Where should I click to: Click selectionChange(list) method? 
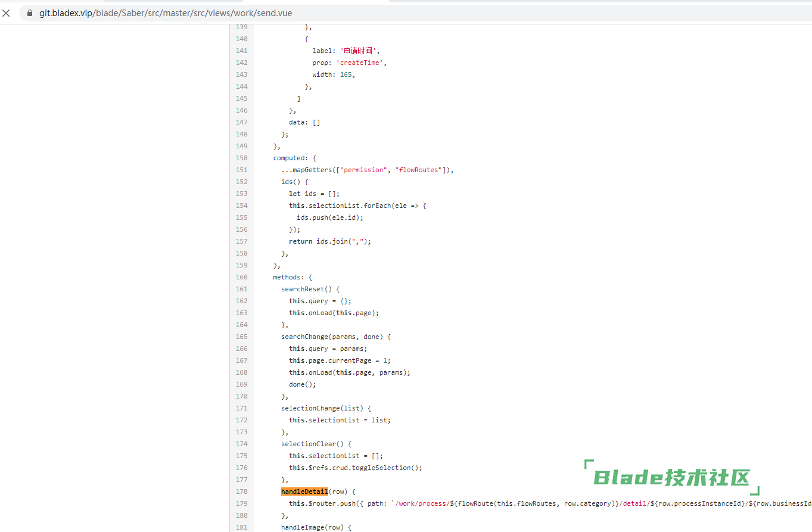pos(326,408)
